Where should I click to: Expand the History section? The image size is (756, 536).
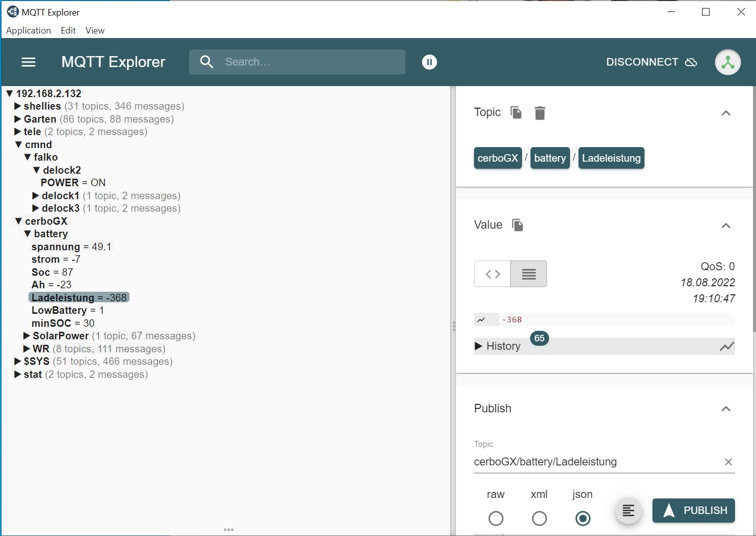click(497, 346)
